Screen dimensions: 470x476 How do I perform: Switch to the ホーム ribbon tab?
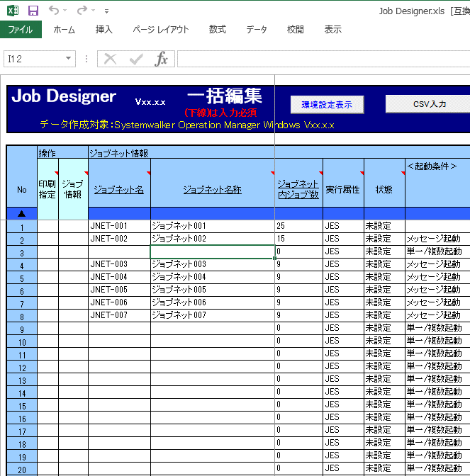64,30
